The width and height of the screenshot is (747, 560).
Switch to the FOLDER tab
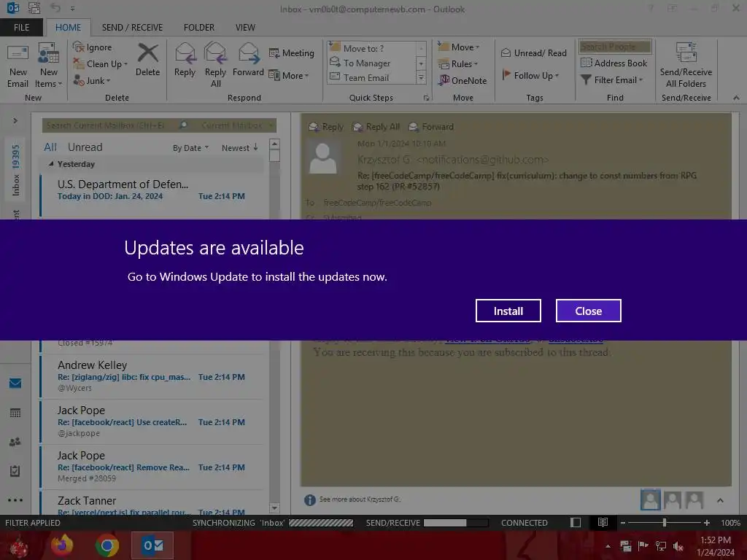pyautogui.click(x=198, y=28)
